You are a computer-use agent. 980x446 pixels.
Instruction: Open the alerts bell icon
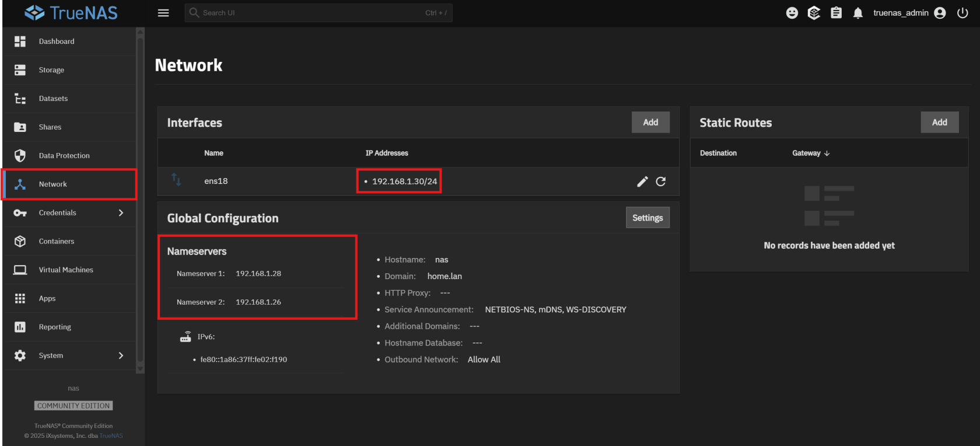857,13
